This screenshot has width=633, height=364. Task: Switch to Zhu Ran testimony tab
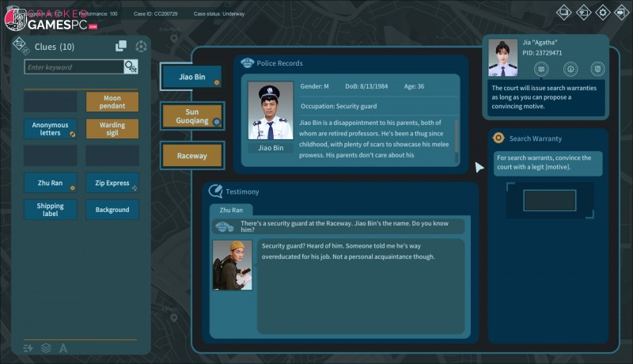click(229, 210)
